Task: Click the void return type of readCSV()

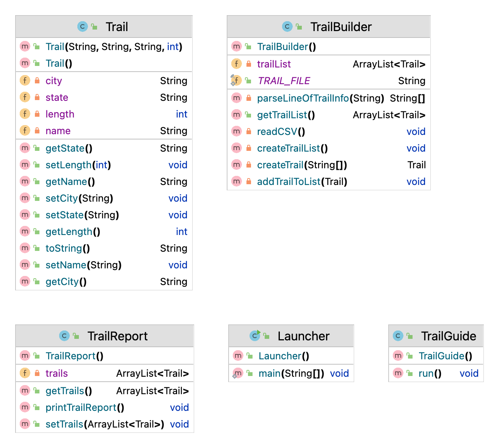Action: (x=416, y=131)
